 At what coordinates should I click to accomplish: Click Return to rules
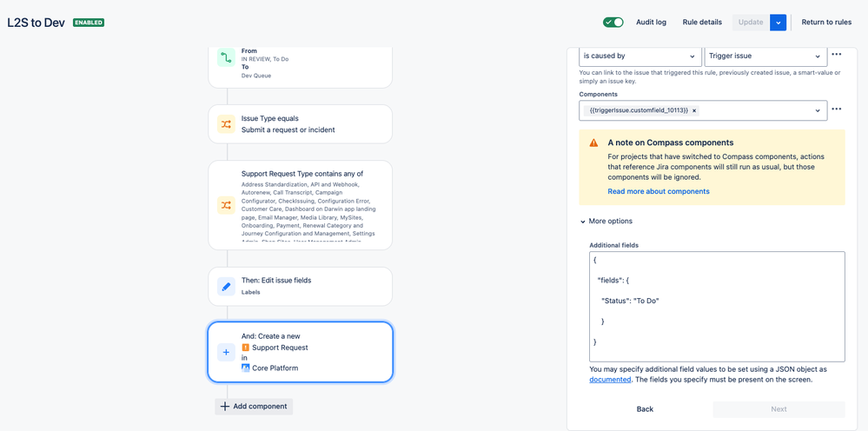pos(826,22)
